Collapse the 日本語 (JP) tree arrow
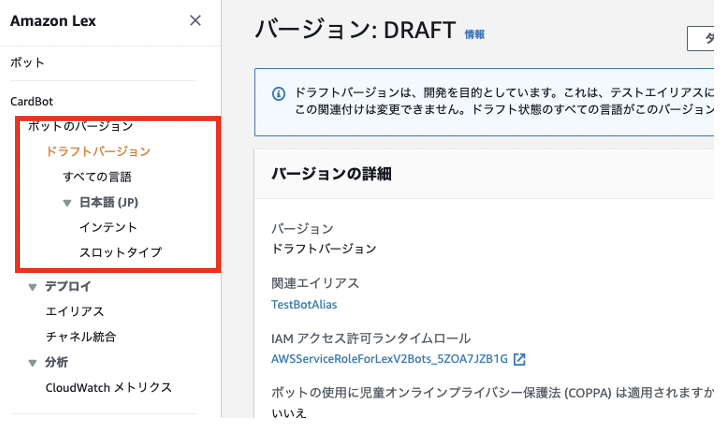The width and height of the screenshot is (726, 432). coord(67,203)
